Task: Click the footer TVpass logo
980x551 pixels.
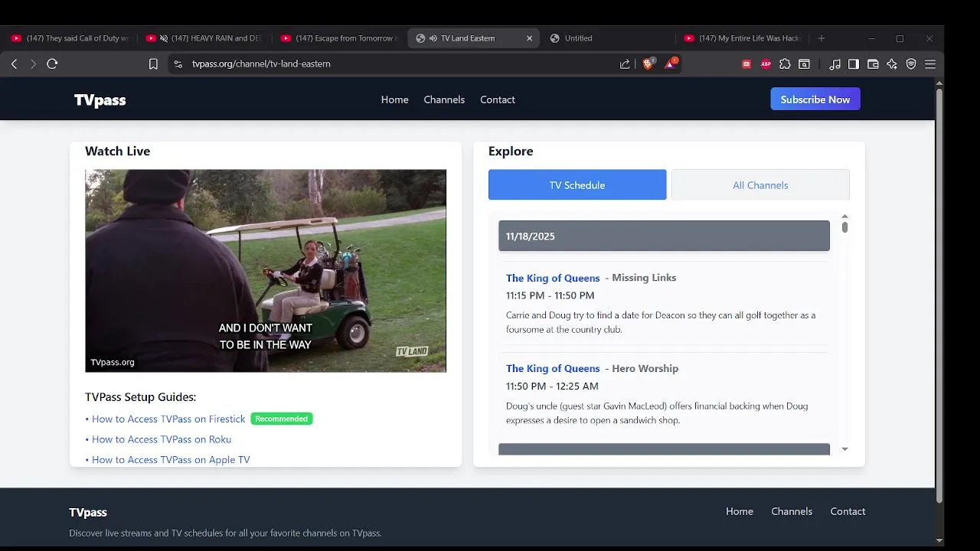Action: point(88,513)
